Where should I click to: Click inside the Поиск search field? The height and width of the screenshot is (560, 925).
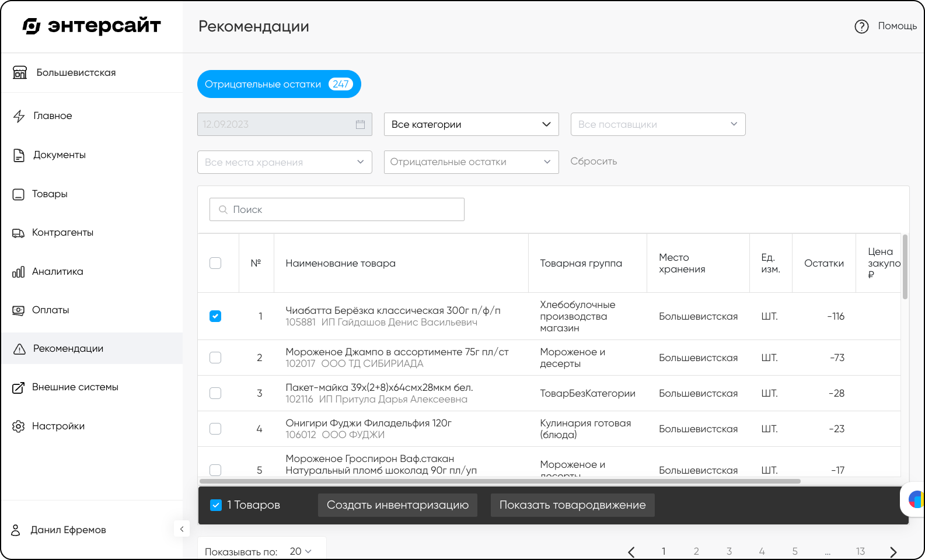click(337, 209)
